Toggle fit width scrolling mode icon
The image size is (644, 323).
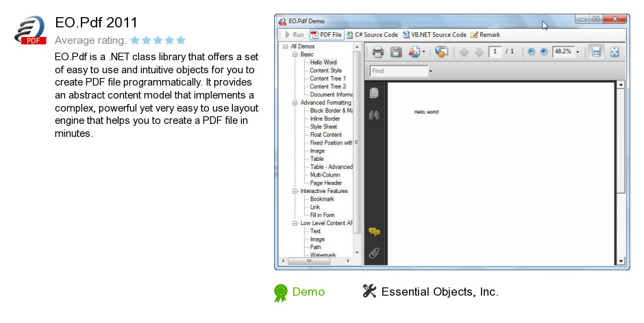tap(596, 52)
